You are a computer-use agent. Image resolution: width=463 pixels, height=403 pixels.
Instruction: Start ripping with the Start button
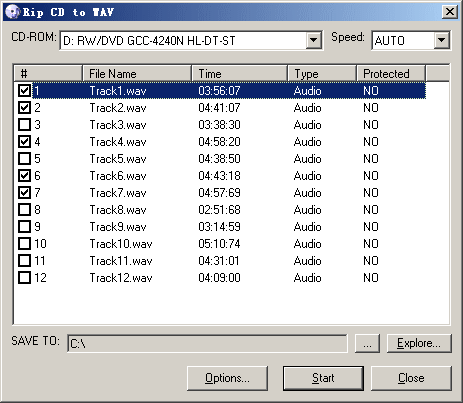(x=323, y=378)
